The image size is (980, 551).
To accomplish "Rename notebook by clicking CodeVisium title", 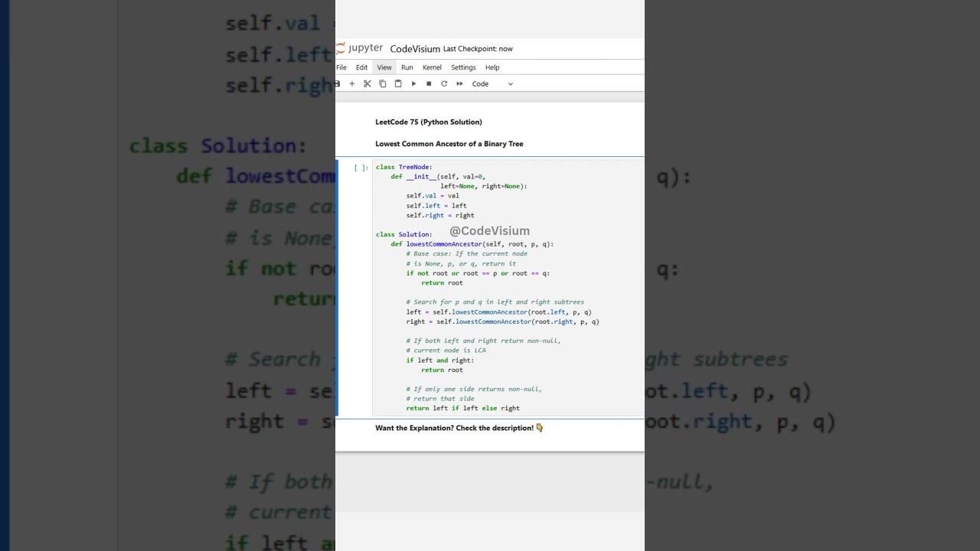I will click(x=415, y=49).
